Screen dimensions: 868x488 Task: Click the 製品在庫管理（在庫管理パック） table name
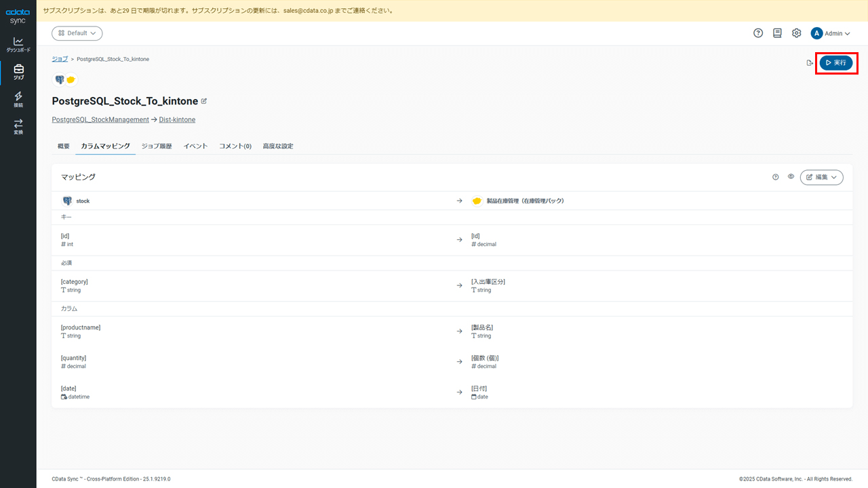526,201
